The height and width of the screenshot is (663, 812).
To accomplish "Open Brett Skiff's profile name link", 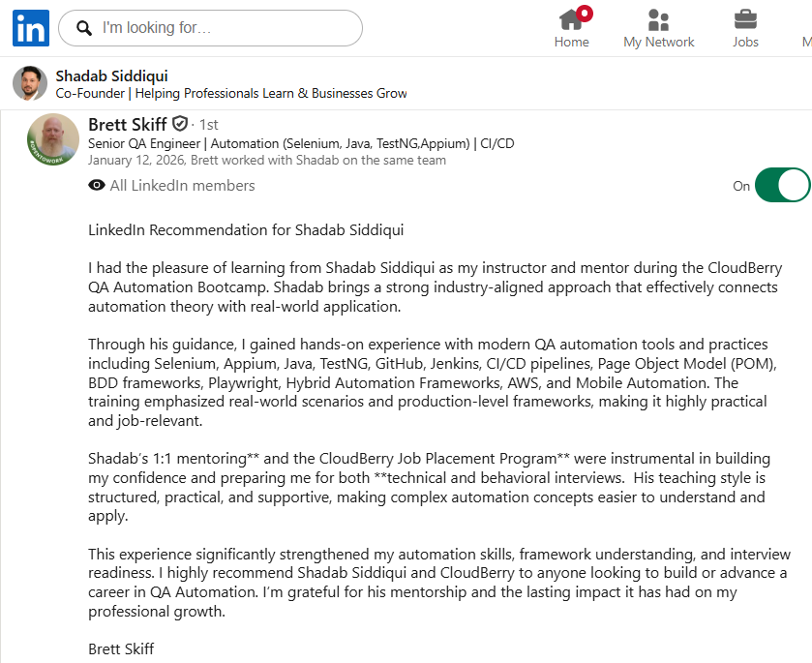I will tap(127, 125).
